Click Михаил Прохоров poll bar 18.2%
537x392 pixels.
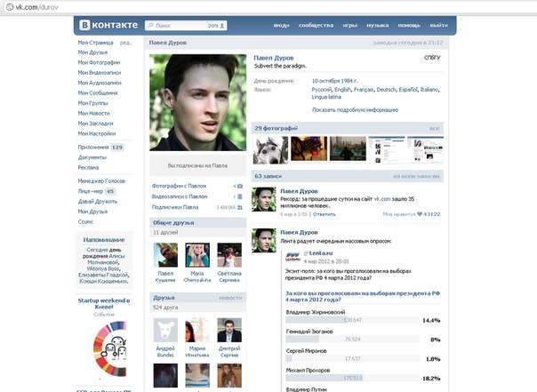coord(352,378)
